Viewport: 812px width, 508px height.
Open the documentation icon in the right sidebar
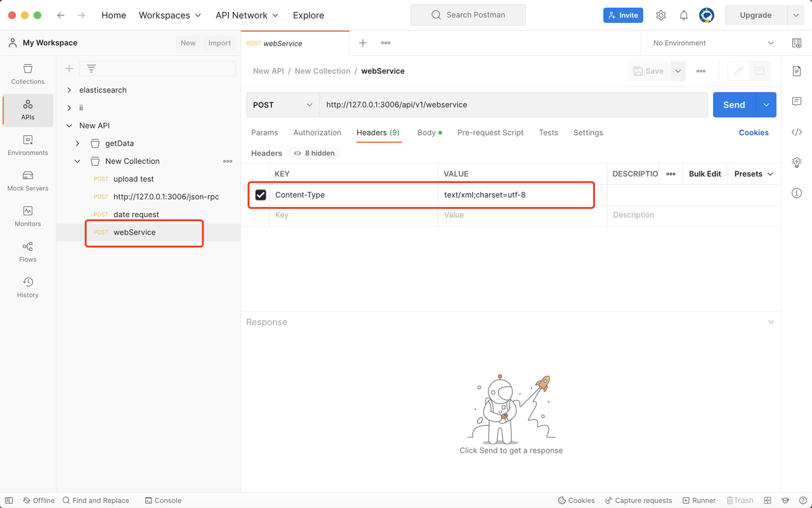point(797,71)
